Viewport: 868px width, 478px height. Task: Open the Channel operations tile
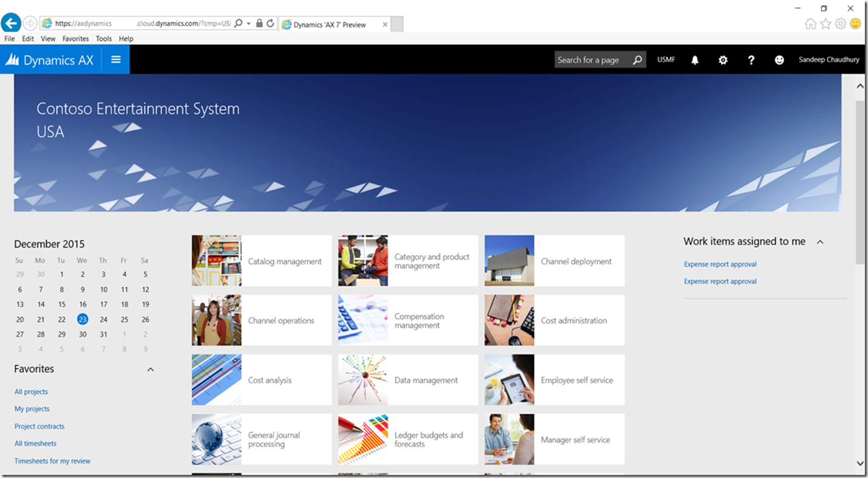pyautogui.click(x=261, y=320)
